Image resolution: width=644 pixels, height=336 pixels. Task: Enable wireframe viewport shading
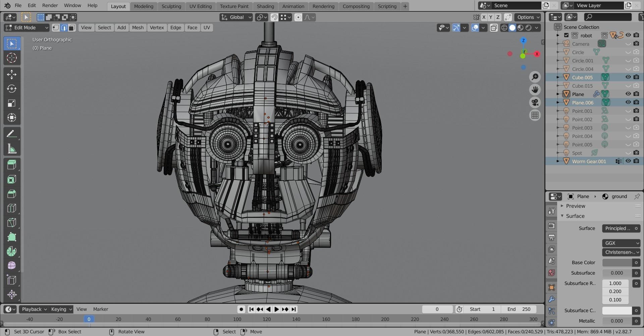(504, 28)
